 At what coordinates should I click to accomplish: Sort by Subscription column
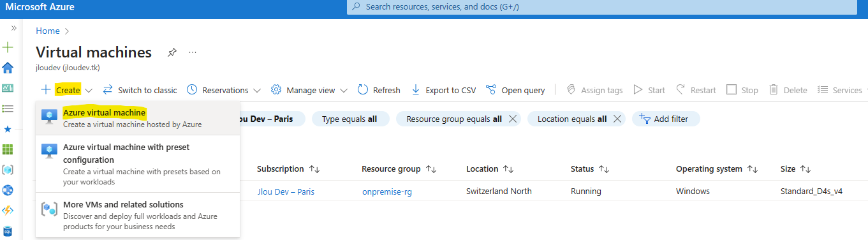pyautogui.click(x=288, y=169)
